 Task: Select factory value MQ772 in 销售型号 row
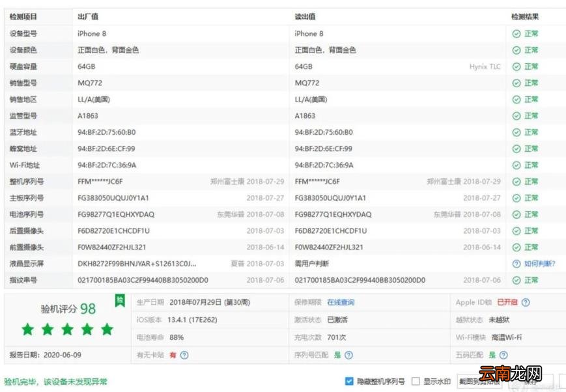(x=90, y=83)
